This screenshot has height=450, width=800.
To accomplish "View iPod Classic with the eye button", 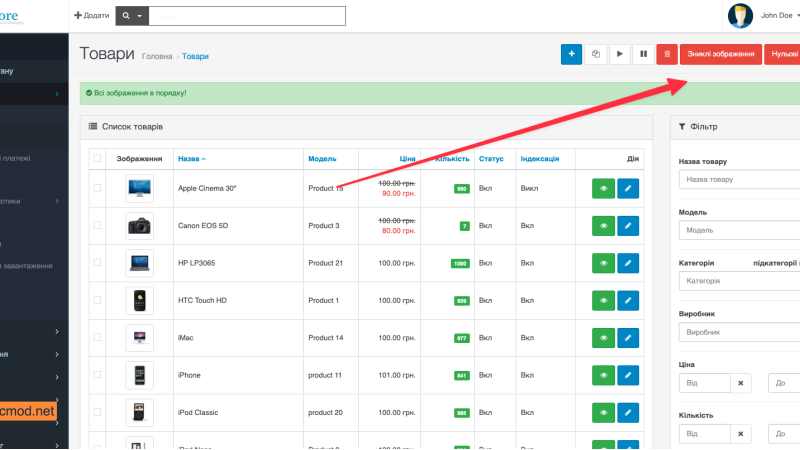I will pyautogui.click(x=603, y=413).
